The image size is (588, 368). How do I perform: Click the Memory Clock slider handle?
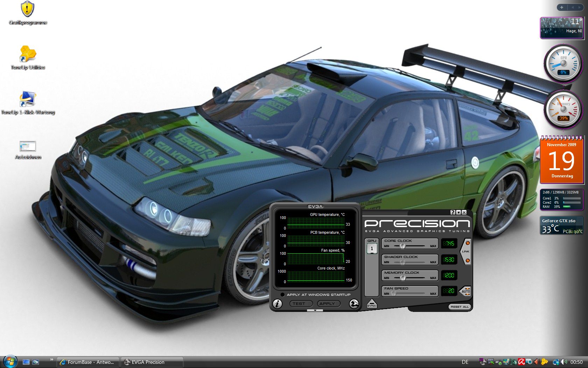coord(402,278)
